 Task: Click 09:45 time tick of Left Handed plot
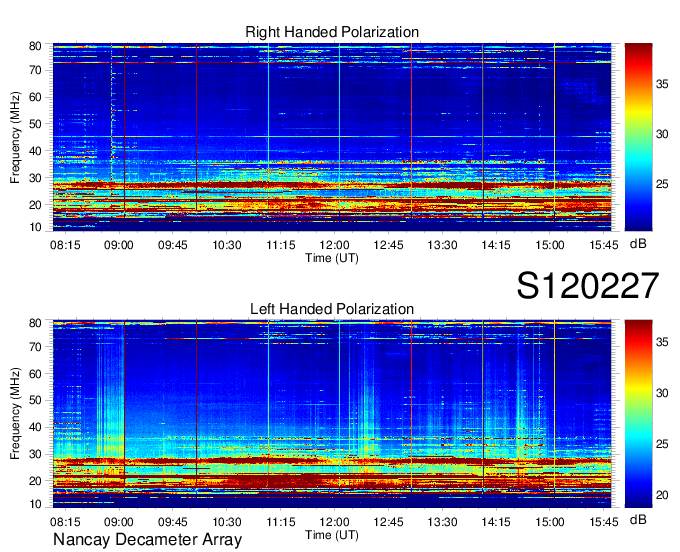pos(173,522)
